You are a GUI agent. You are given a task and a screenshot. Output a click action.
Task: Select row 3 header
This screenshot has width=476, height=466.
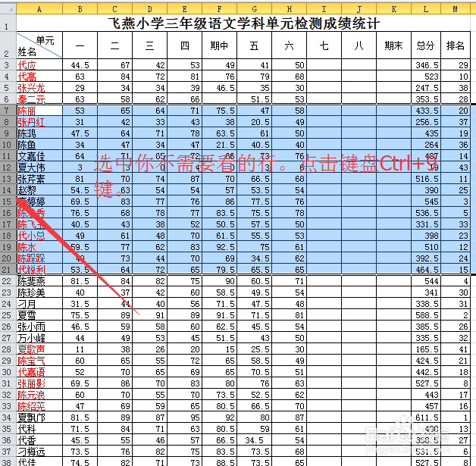tap(8, 64)
